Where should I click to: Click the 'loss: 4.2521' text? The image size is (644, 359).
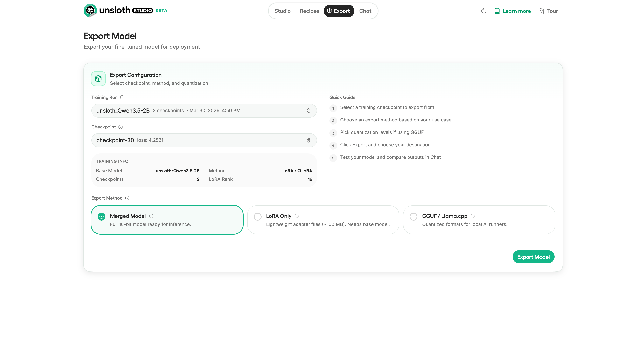tap(150, 140)
